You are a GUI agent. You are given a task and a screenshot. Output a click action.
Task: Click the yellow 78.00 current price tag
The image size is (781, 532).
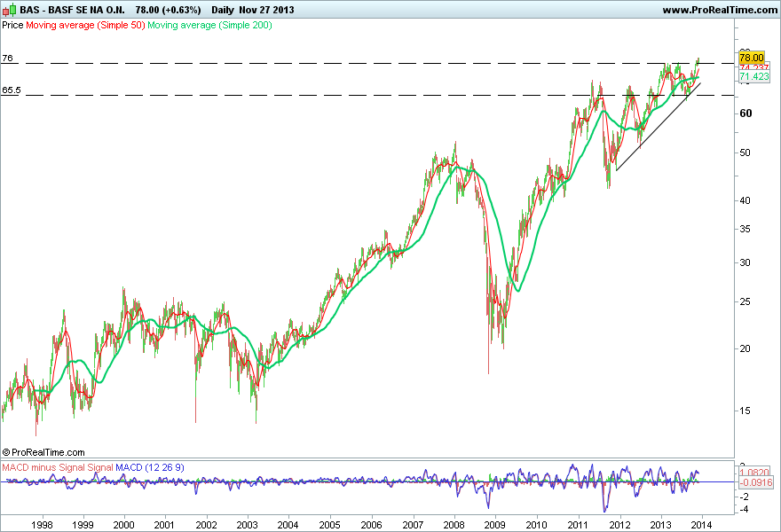click(x=752, y=58)
